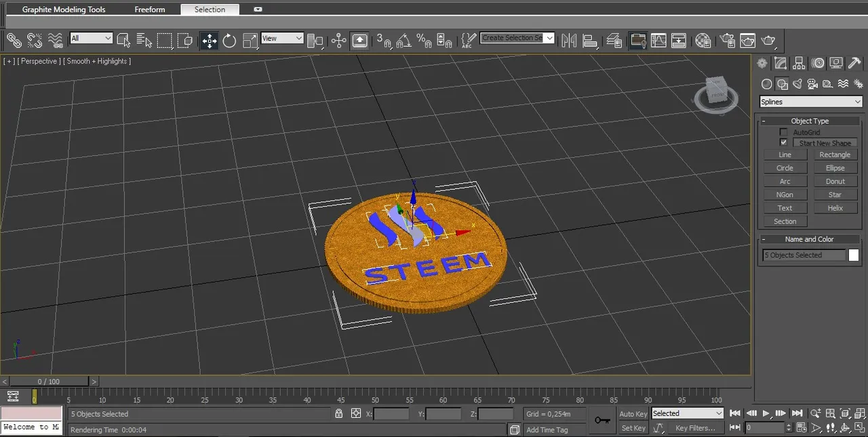
Task: Click the X coordinate input field
Action: (x=391, y=414)
